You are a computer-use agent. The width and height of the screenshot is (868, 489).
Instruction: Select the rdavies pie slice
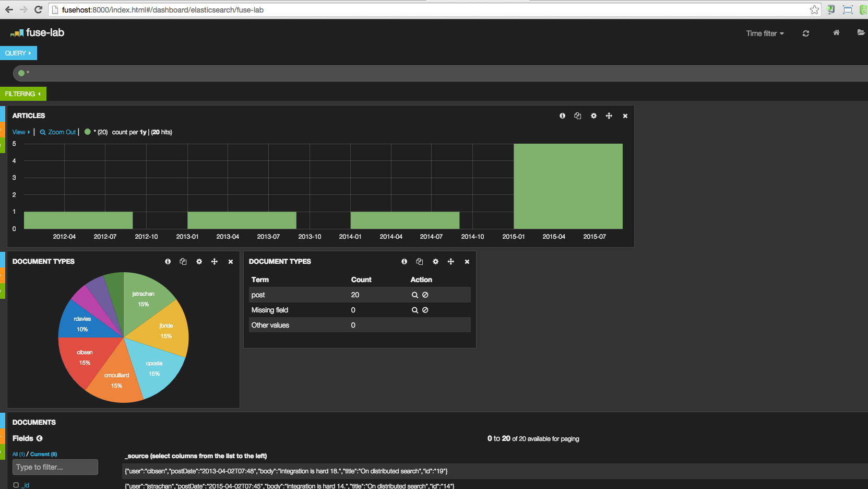82,324
